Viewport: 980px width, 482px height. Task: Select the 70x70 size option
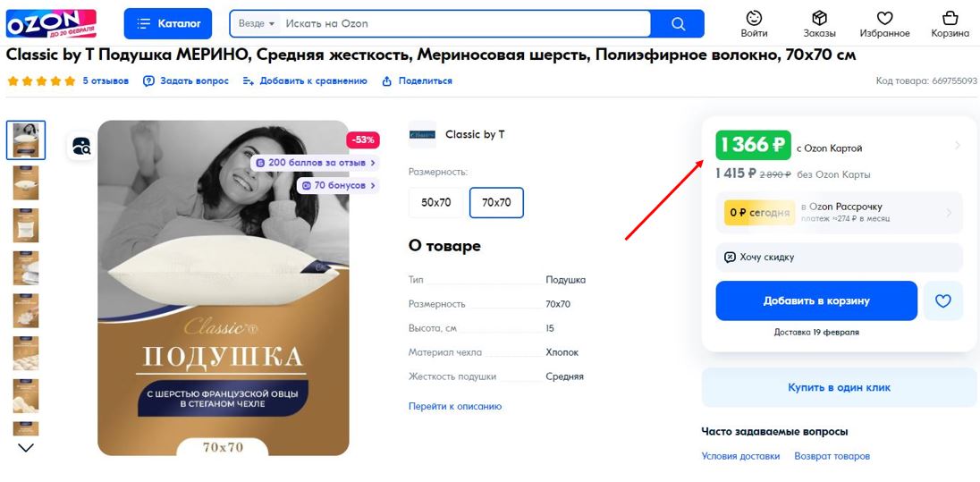(x=496, y=203)
